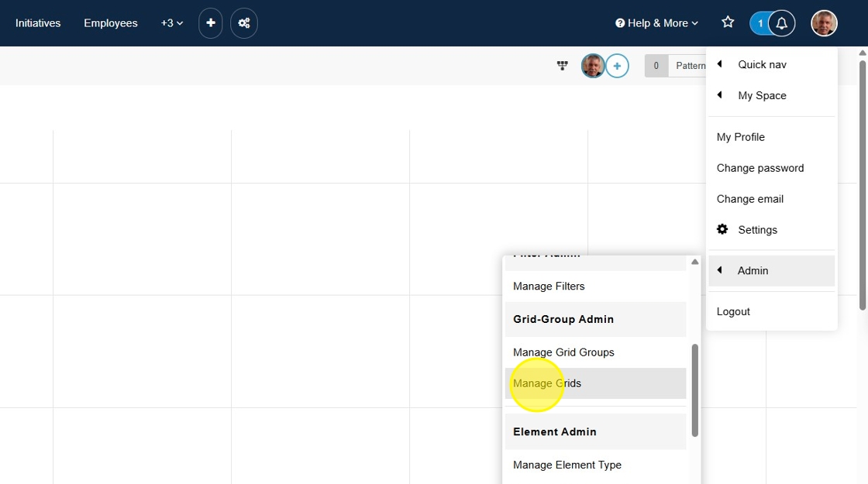The width and height of the screenshot is (868, 484).
Task: Click the star favorites icon
Action: (728, 22)
